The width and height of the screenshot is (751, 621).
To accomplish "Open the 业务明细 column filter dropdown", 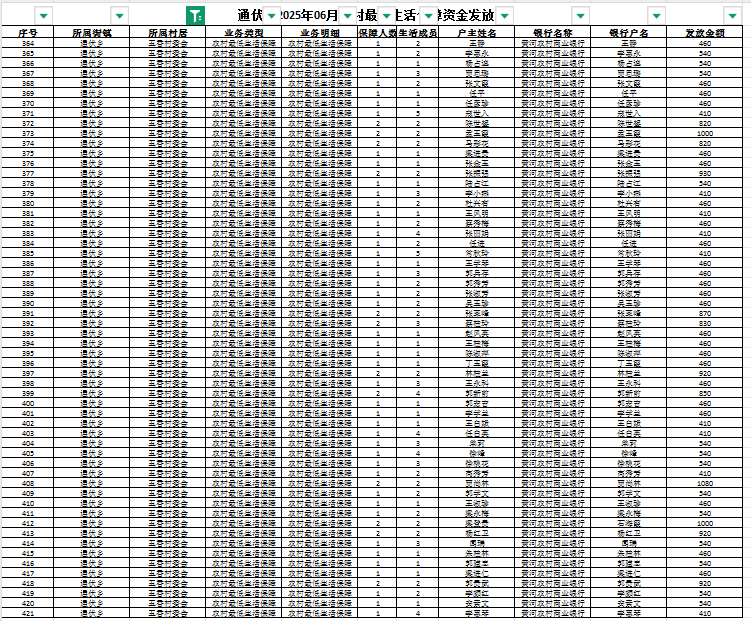I will [x=346, y=16].
